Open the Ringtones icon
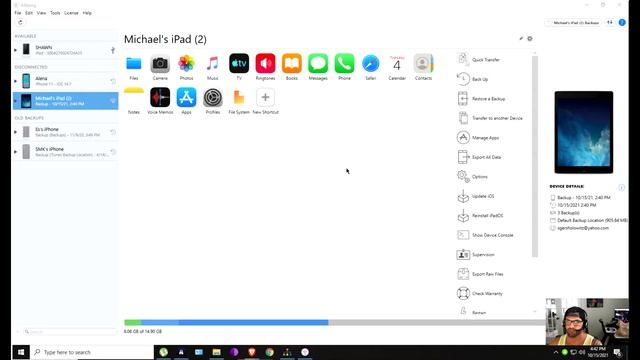This screenshot has width=640, height=360. (x=265, y=64)
